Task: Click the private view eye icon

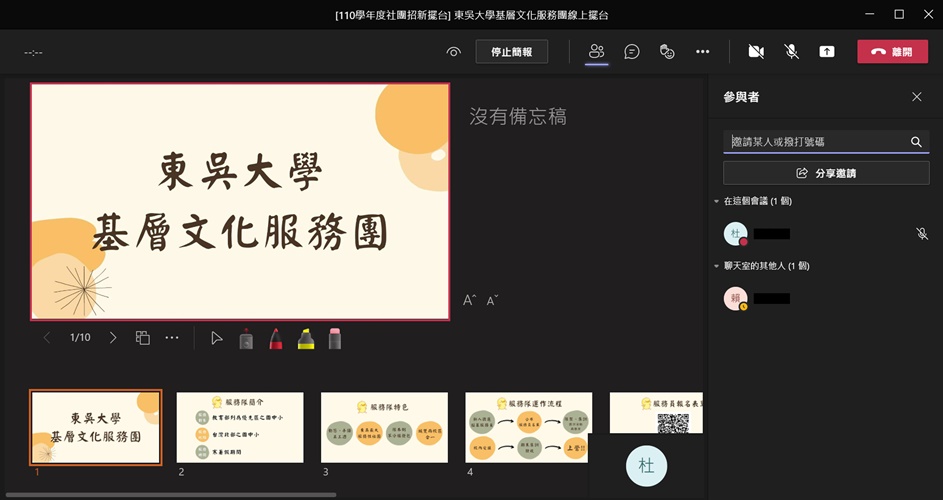Action: point(454,52)
